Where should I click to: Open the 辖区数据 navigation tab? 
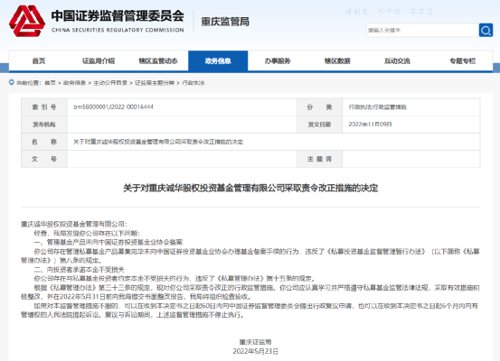tap(337, 61)
